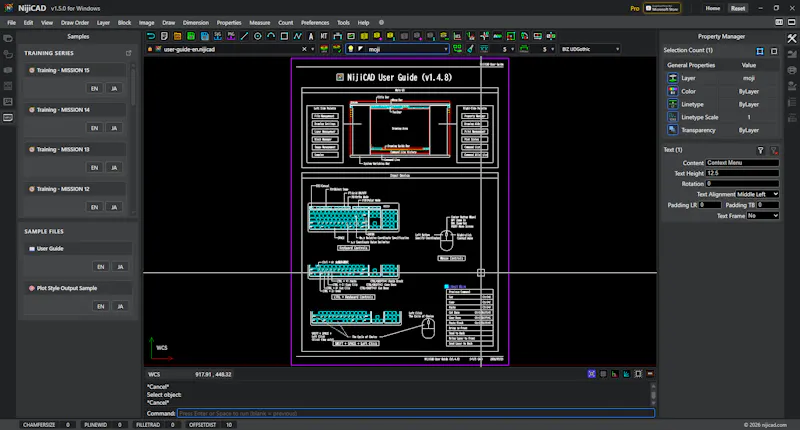Open the Text Alignment Middle Left dropdown

point(757,194)
